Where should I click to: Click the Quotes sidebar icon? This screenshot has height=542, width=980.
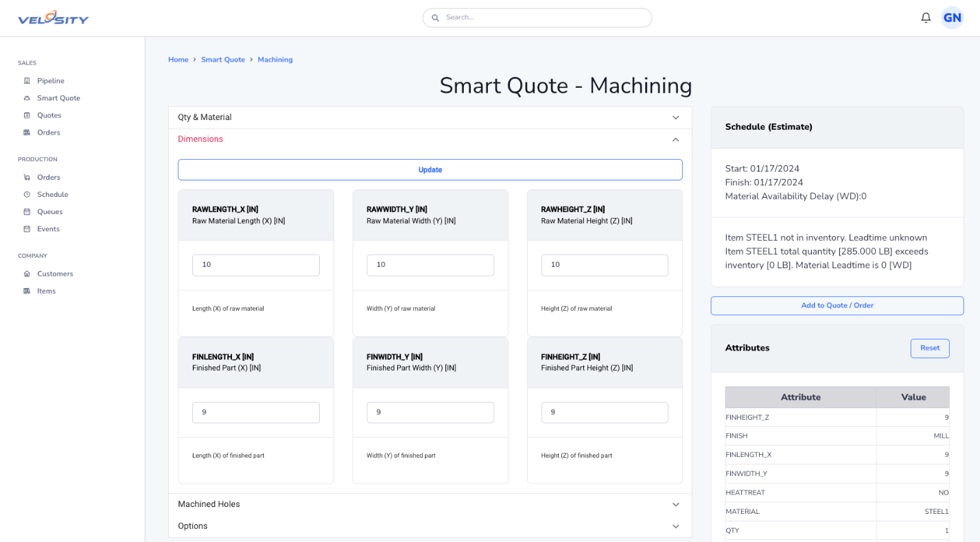[x=27, y=115]
